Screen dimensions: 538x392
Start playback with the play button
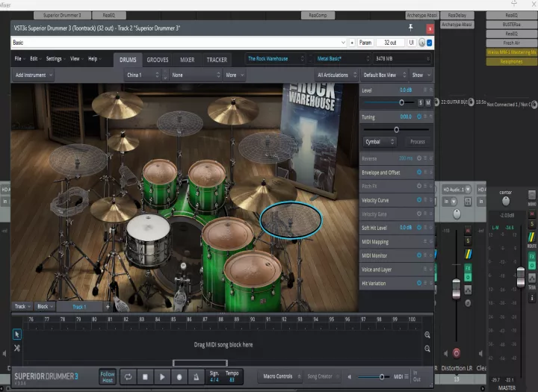(162, 377)
